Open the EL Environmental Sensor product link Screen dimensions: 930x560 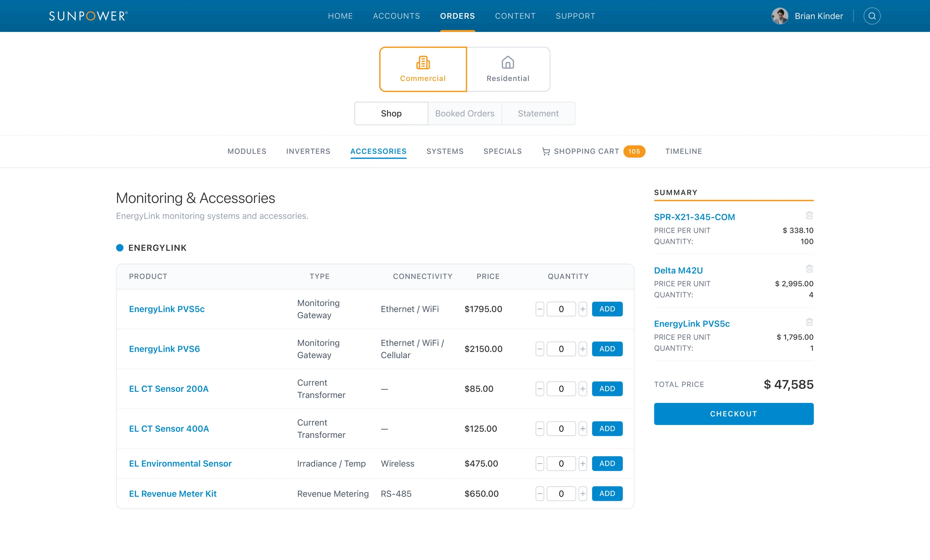click(180, 463)
